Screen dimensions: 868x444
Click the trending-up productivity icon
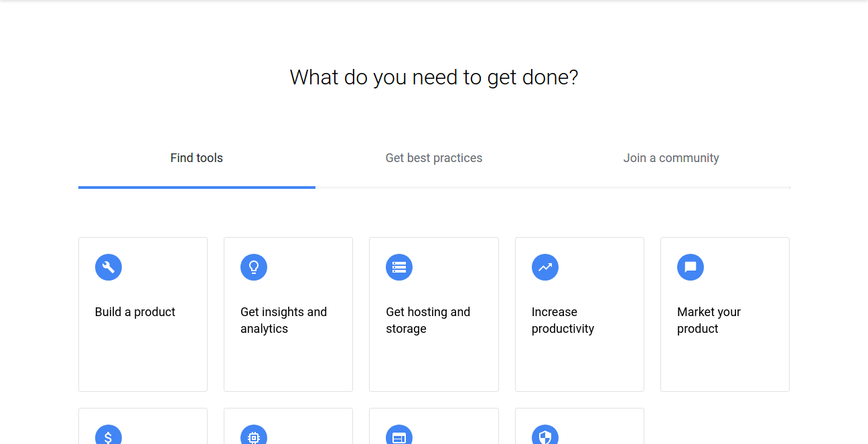pos(545,267)
